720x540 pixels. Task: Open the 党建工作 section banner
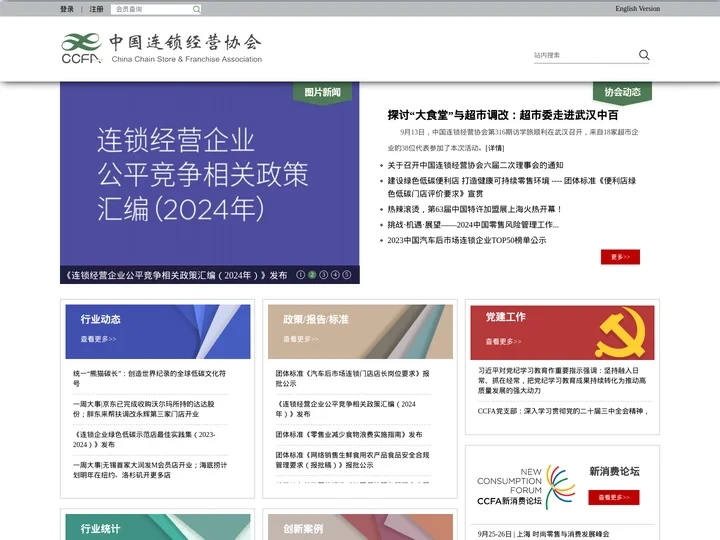click(x=562, y=332)
